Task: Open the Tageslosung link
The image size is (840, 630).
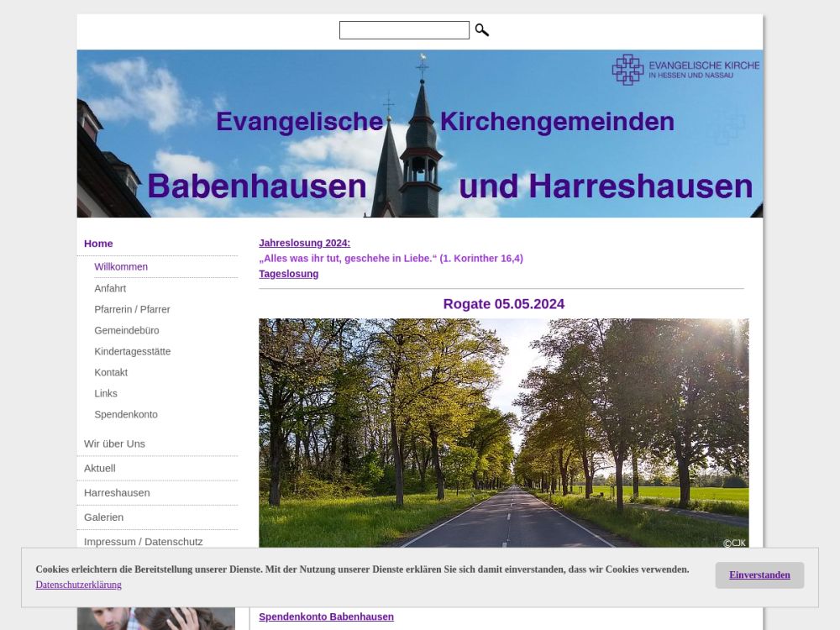Action: (x=288, y=274)
